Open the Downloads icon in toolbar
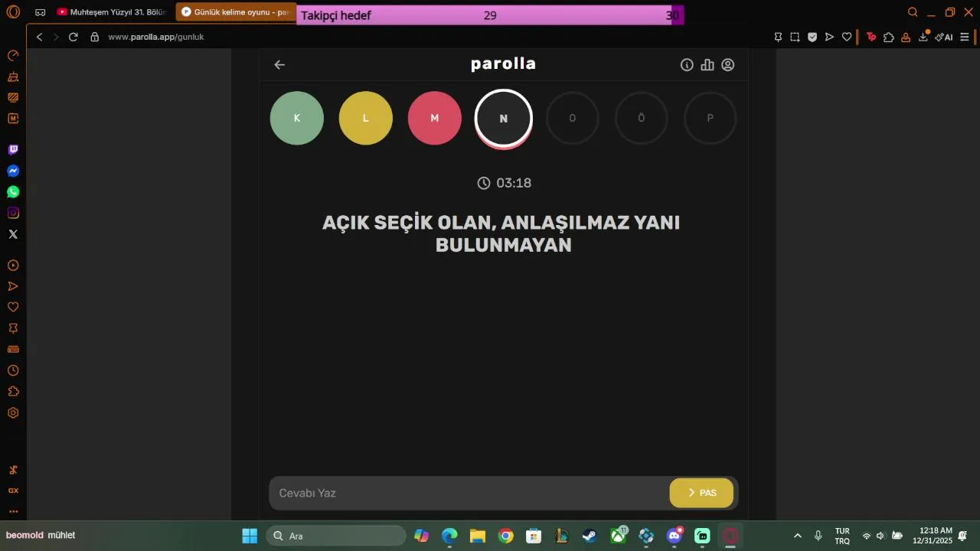 (x=923, y=36)
